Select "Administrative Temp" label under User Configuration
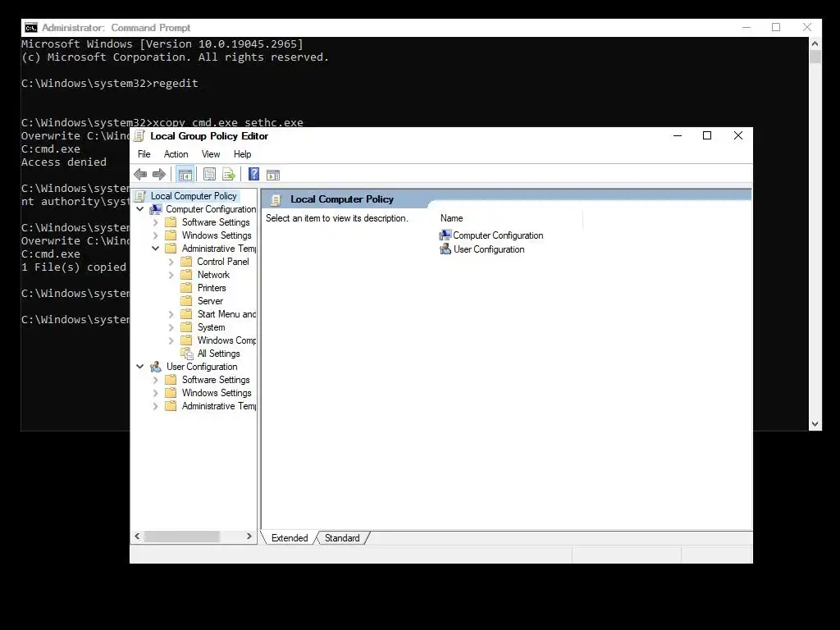This screenshot has height=630, width=840. coord(219,406)
